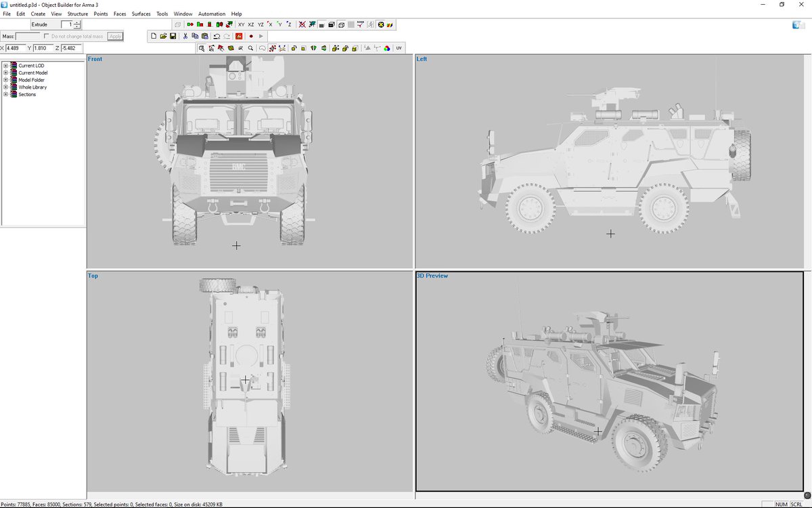Click the Front viewport label

95,59
